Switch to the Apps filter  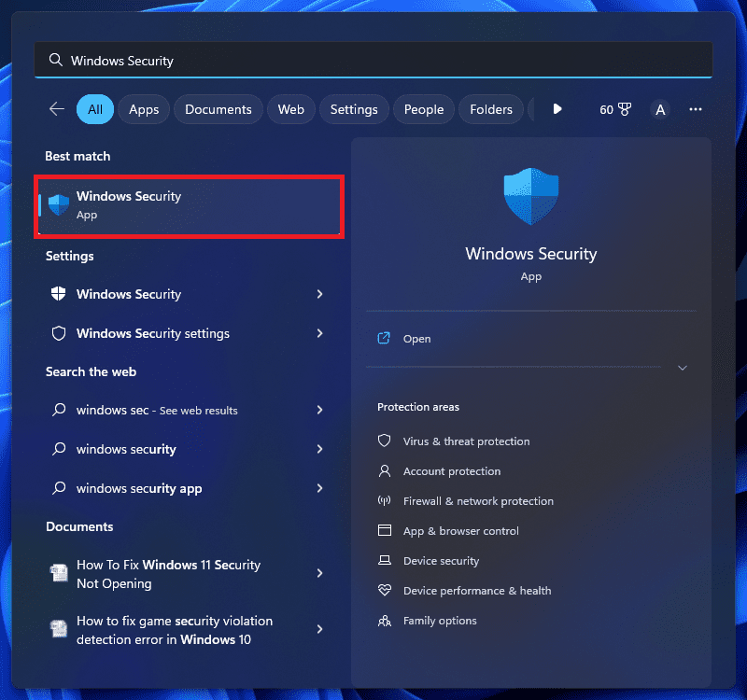click(x=144, y=109)
